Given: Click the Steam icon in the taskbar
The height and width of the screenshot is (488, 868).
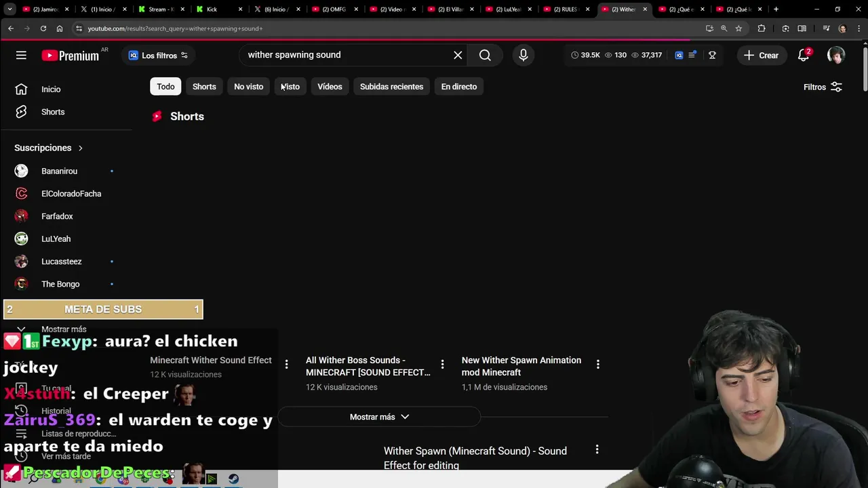Looking at the screenshot, I should click(233, 479).
